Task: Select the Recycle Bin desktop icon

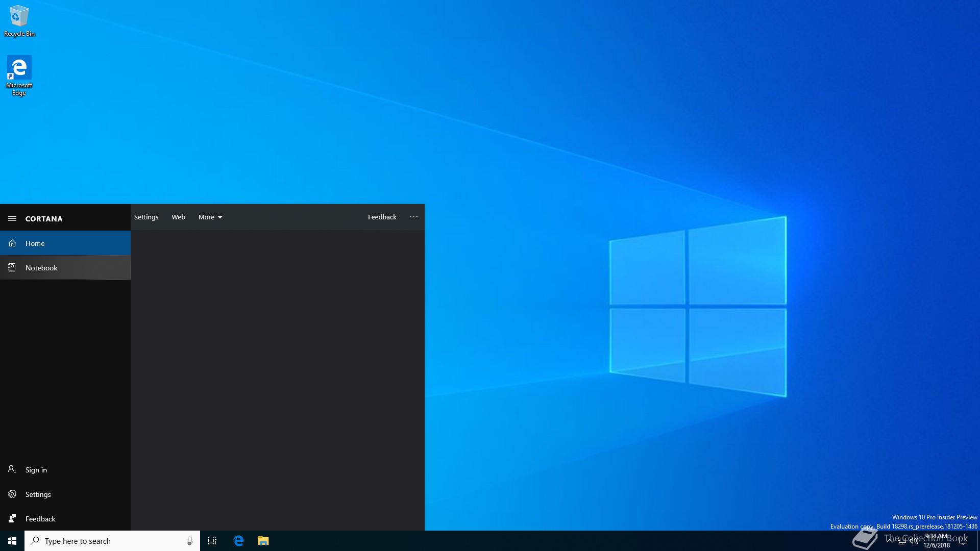Action: tap(19, 21)
